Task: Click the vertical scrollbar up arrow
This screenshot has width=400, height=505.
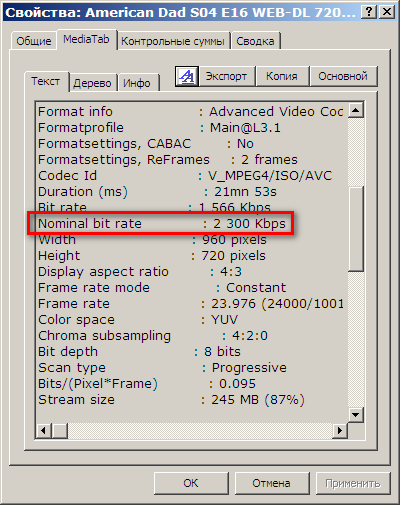Action: click(x=356, y=110)
